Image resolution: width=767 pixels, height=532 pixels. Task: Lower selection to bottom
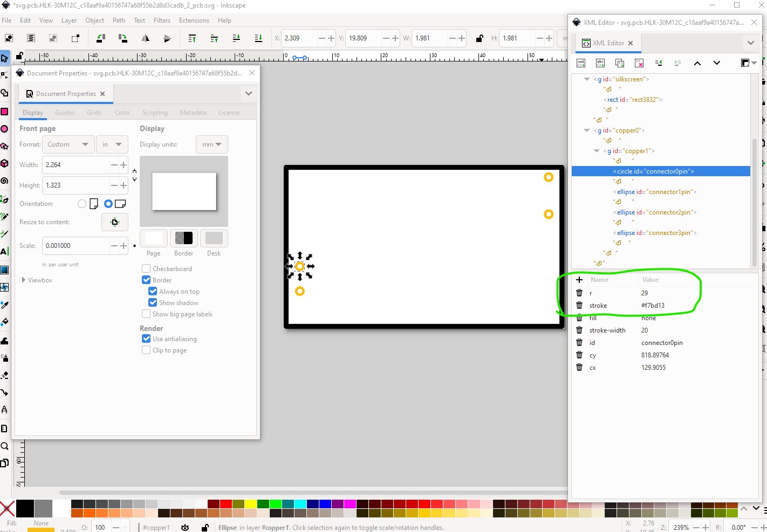[x=258, y=38]
